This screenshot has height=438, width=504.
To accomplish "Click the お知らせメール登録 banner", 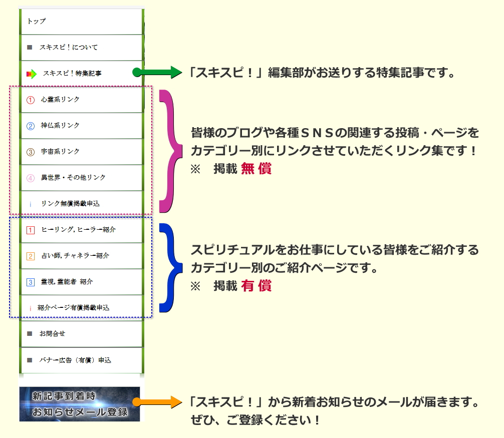I will click(80, 404).
